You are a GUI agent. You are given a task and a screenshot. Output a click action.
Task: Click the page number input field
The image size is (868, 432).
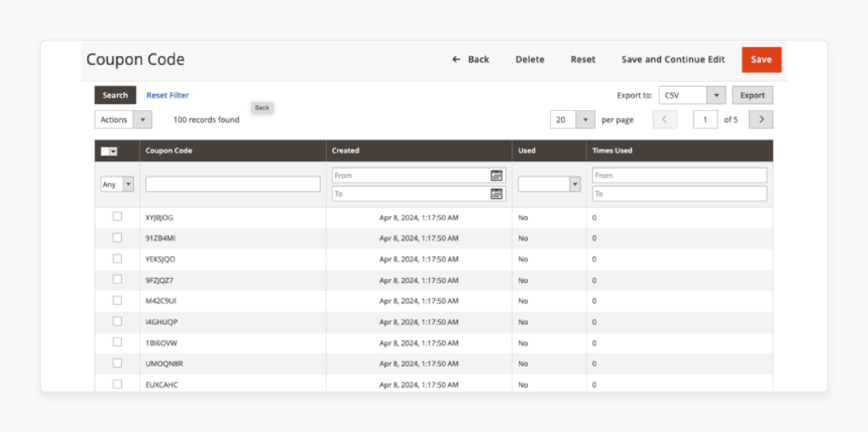coord(705,120)
